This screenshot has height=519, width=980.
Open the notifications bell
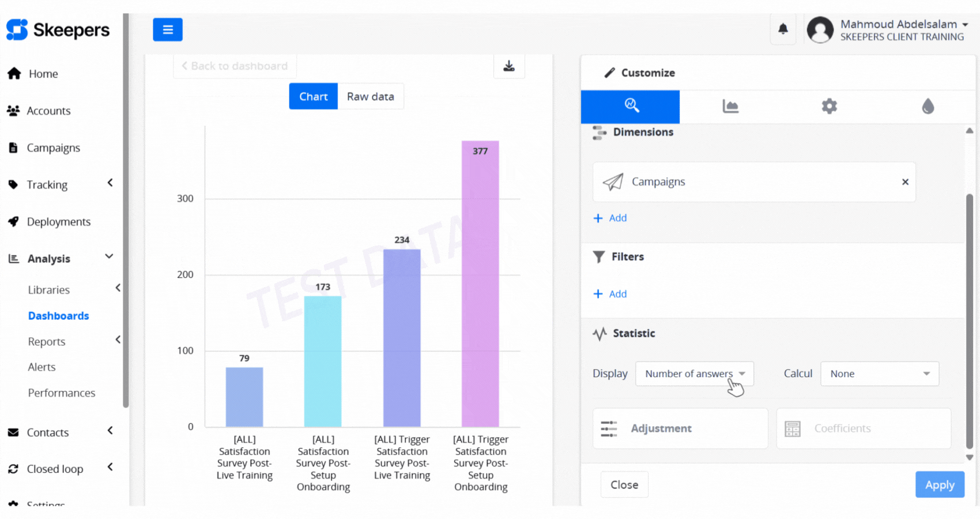point(783,29)
